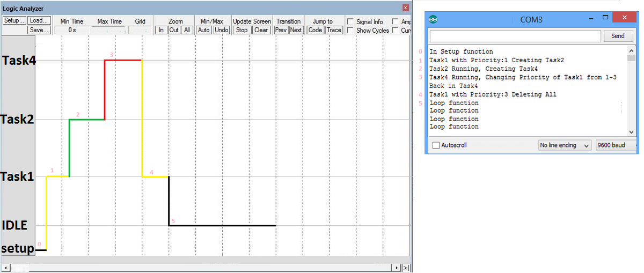
Task: Click the waveform horizontal scrollbar left arrow
Action: pos(5,267)
